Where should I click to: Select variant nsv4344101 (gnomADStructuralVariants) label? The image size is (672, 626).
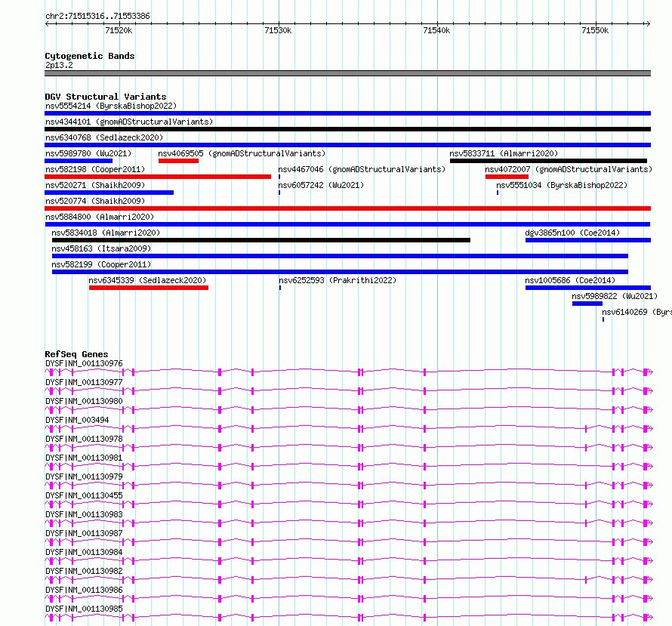[x=129, y=122]
